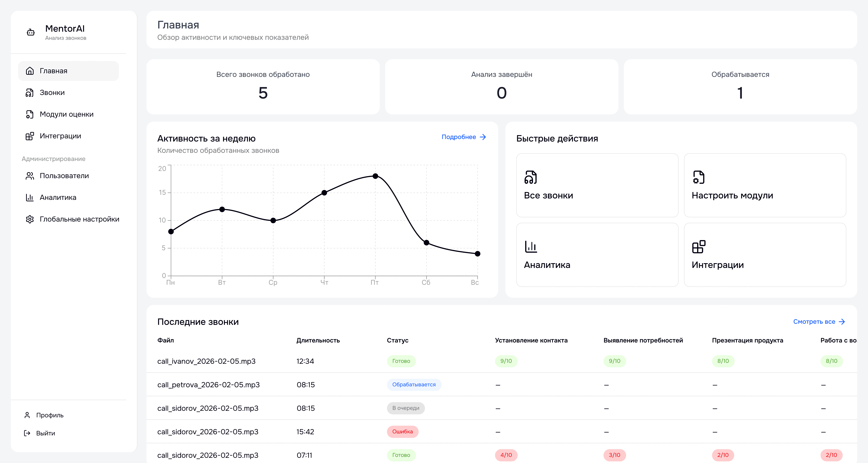868x463 pixels.
Task: Click the Модули оценки sidebar icon
Action: (x=30, y=114)
